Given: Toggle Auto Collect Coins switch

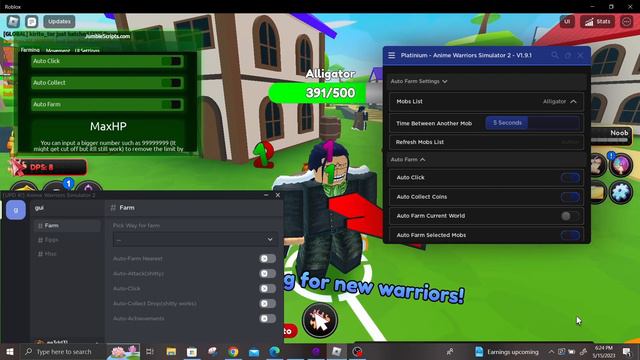Looking at the screenshot, I should (x=570, y=197).
